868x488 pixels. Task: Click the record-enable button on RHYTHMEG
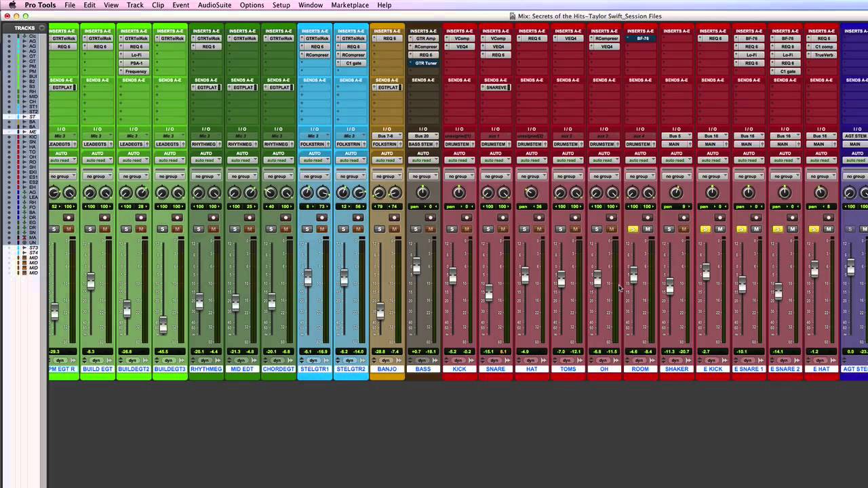coord(214,218)
